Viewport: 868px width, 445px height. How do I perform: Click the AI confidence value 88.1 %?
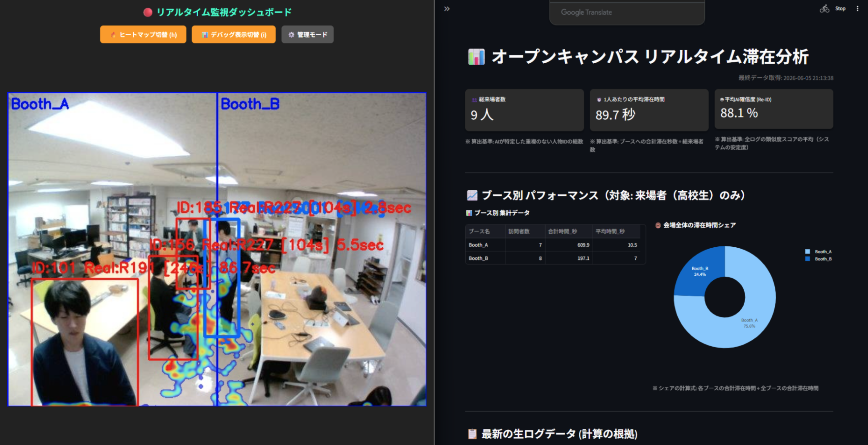pyautogui.click(x=739, y=113)
